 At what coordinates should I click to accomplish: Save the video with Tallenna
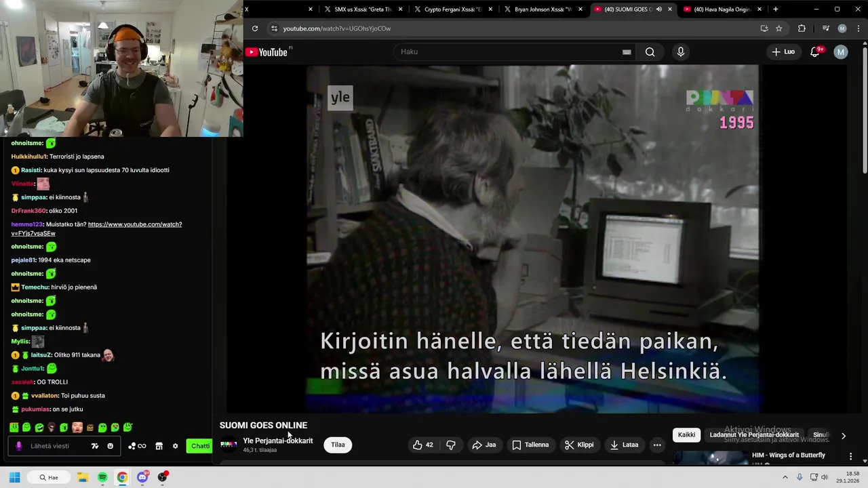(530, 445)
